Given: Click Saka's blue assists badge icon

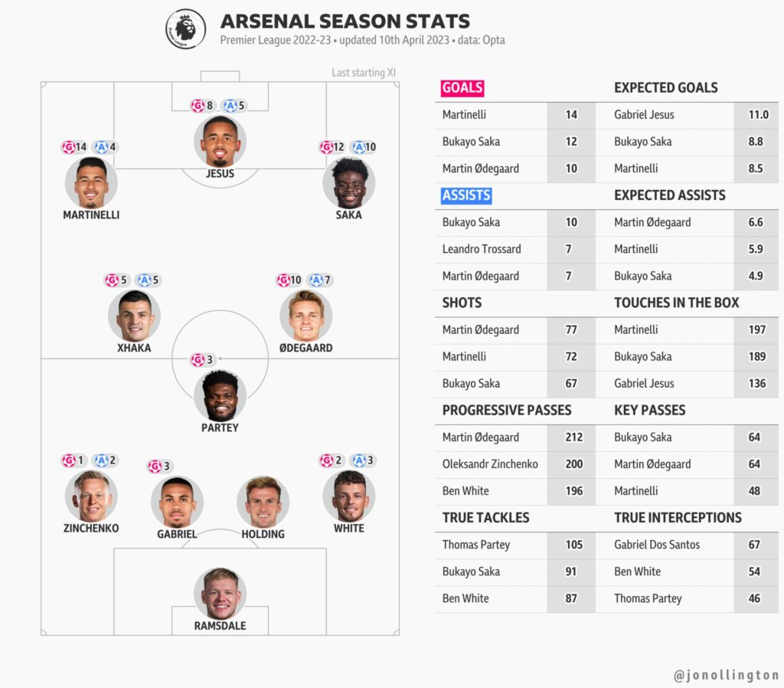Looking at the screenshot, I should (358, 146).
